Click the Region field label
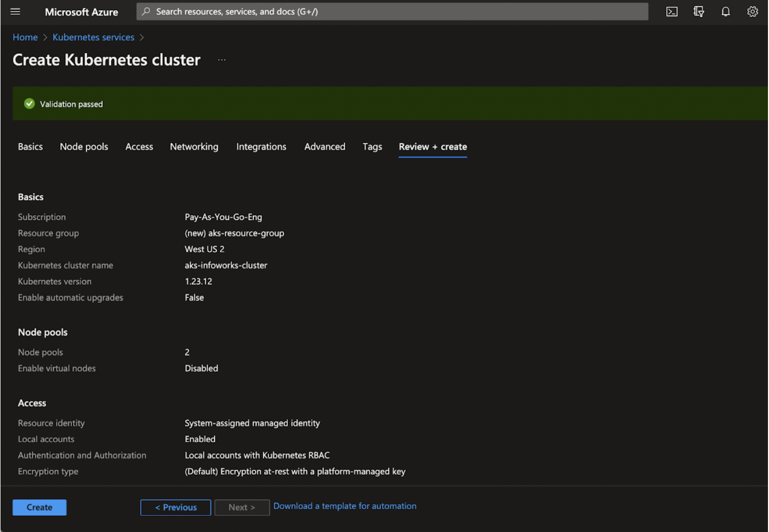 (x=32, y=249)
